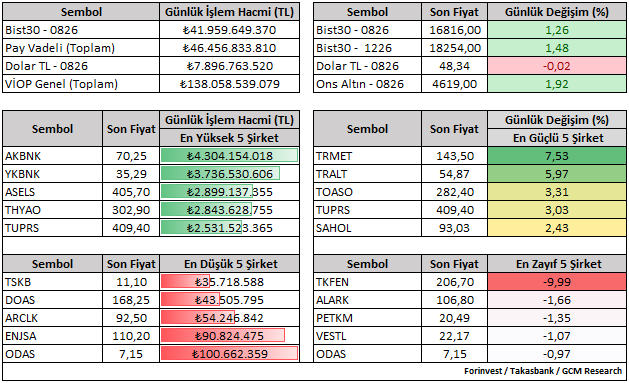
Task: Click the TKFEN -9,99 red change cell
Action: [557, 282]
